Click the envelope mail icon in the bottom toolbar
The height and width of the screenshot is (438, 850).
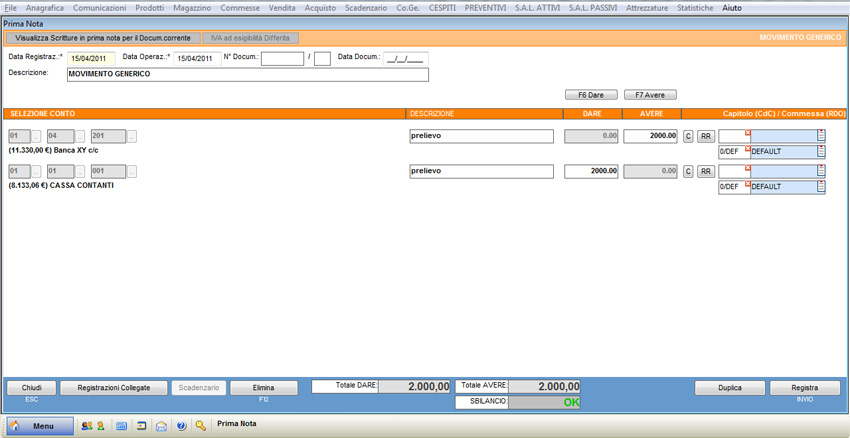(161, 426)
